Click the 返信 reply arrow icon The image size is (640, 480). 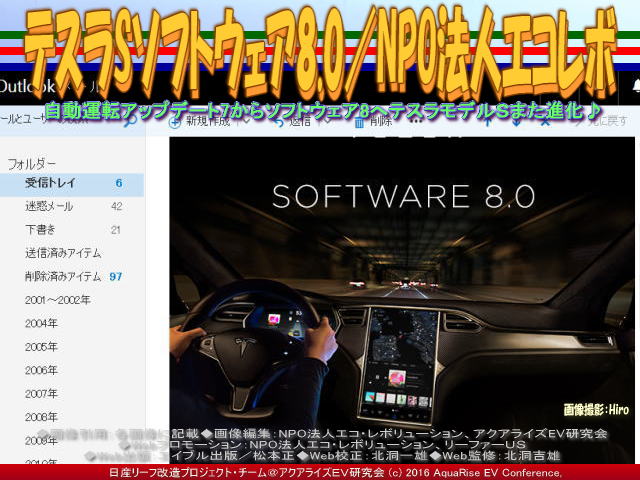tap(279, 122)
